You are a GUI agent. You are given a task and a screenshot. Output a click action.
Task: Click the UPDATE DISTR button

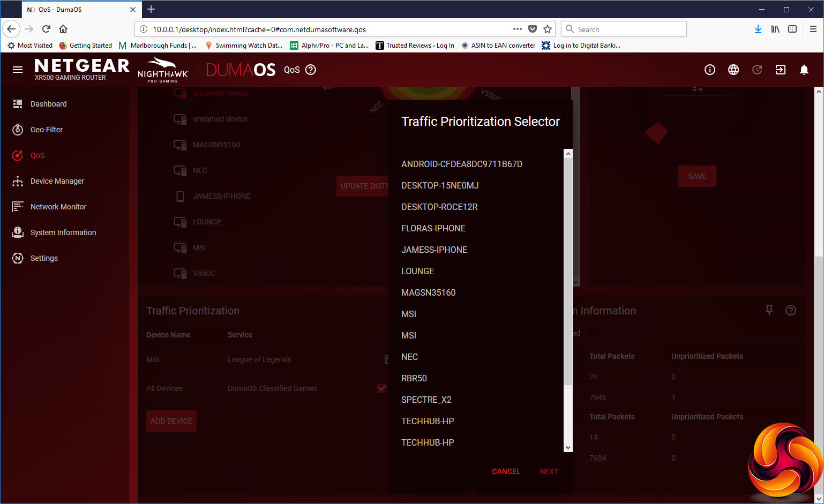tap(363, 186)
